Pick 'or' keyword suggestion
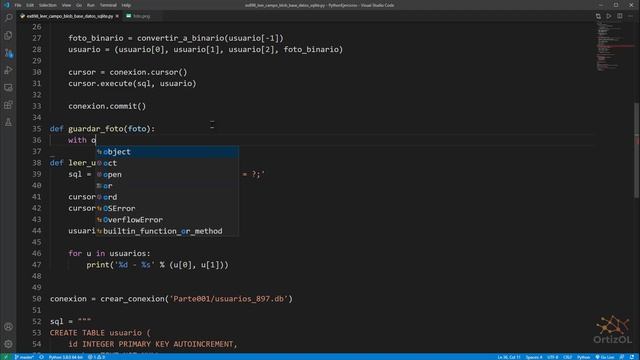Image resolution: width=640 pixels, height=360 pixels. [x=167, y=186]
